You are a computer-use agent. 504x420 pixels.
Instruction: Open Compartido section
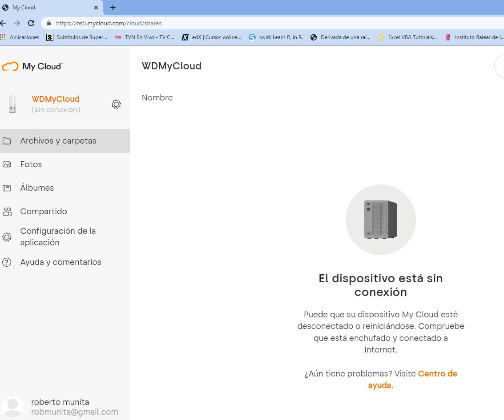click(x=65, y=211)
